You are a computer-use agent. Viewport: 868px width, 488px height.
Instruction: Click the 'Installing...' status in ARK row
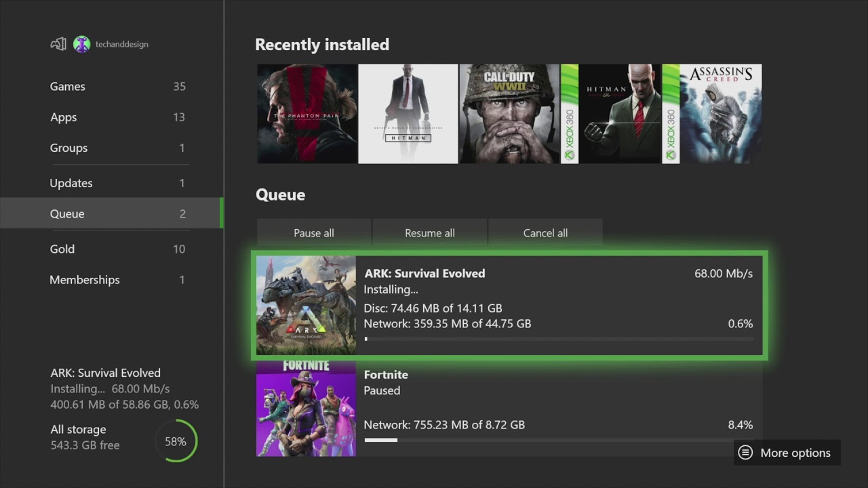pyautogui.click(x=391, y=289)
